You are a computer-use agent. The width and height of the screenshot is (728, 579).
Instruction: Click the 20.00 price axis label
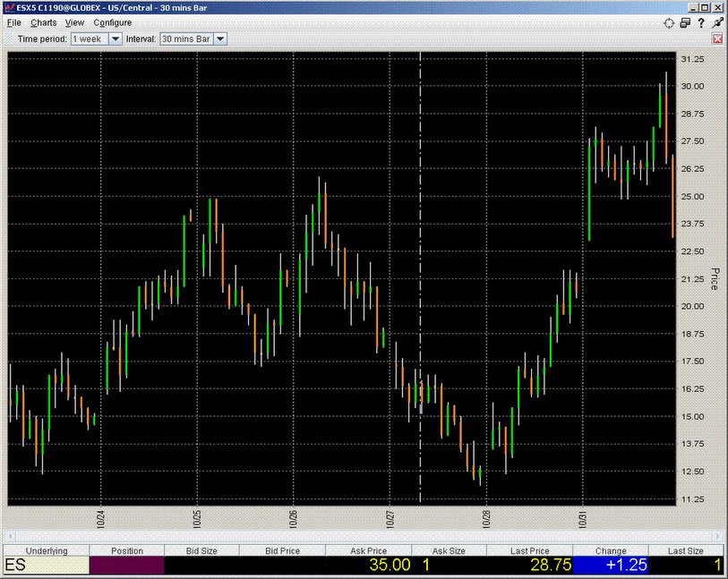click(692, 306)
